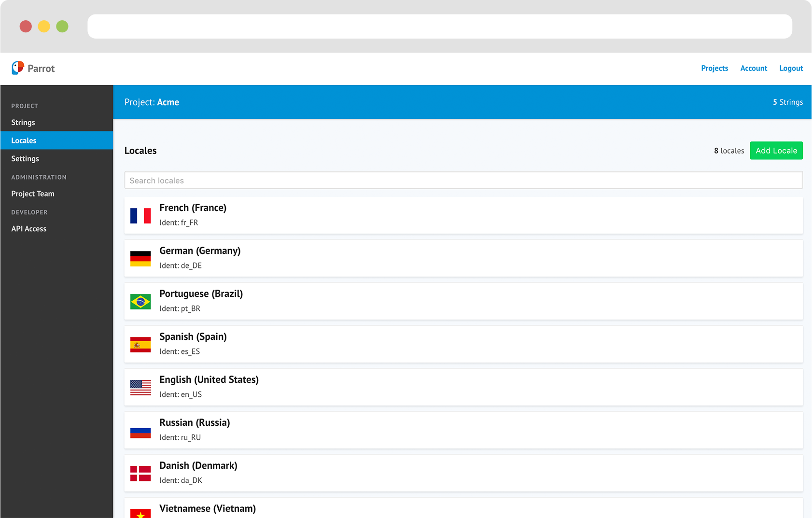Open the Projects link in header
Viewport: 812px width, 518px height.
(714, 68)
